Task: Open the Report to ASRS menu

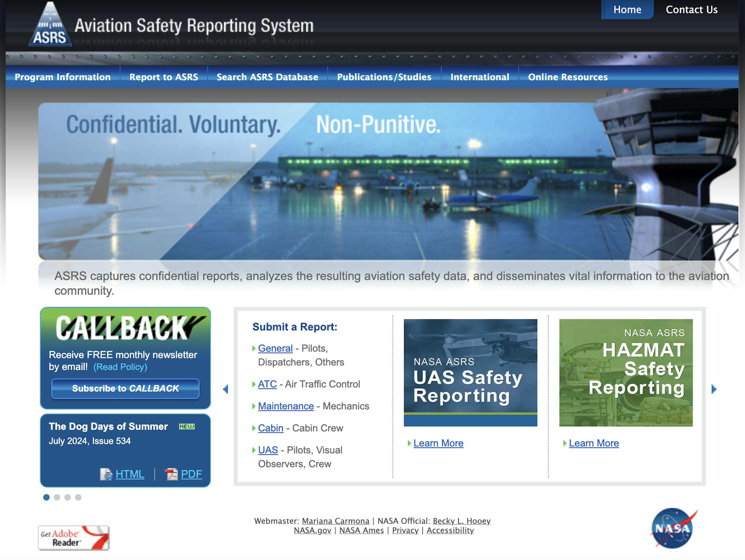Action: tap(164, 77)
